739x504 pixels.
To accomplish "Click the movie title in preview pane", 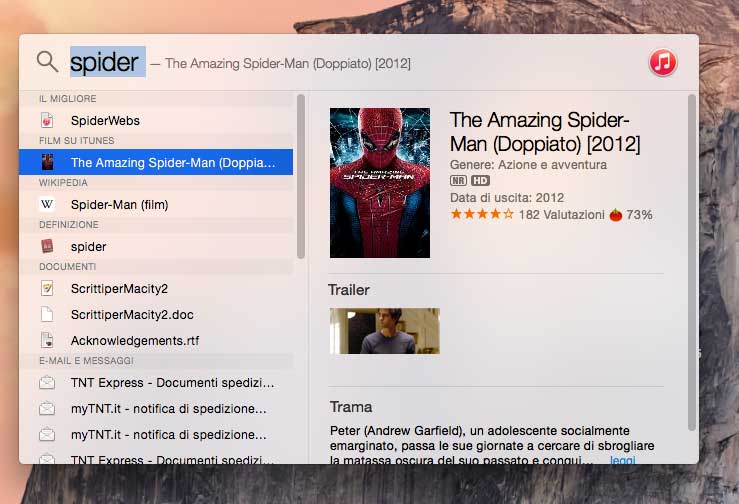I will pyautogui.click(x=544, y=132).
